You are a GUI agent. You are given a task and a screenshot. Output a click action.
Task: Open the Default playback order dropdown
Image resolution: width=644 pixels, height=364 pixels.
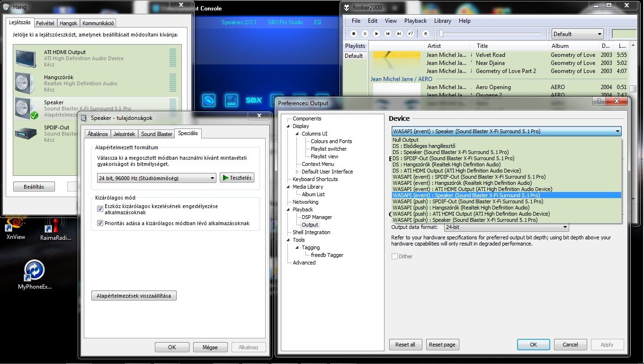(578, 34)
